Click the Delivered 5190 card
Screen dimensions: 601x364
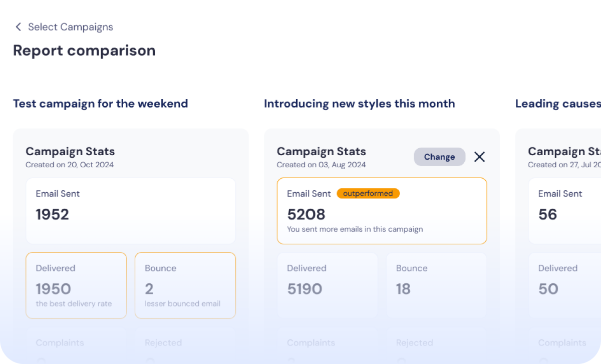pyautogui.click(x=327, y=285)
